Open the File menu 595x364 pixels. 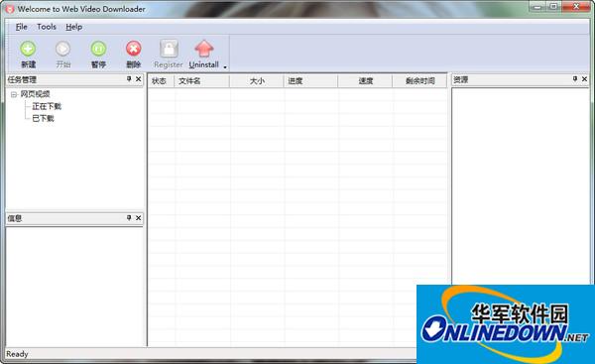coord(21,27)
